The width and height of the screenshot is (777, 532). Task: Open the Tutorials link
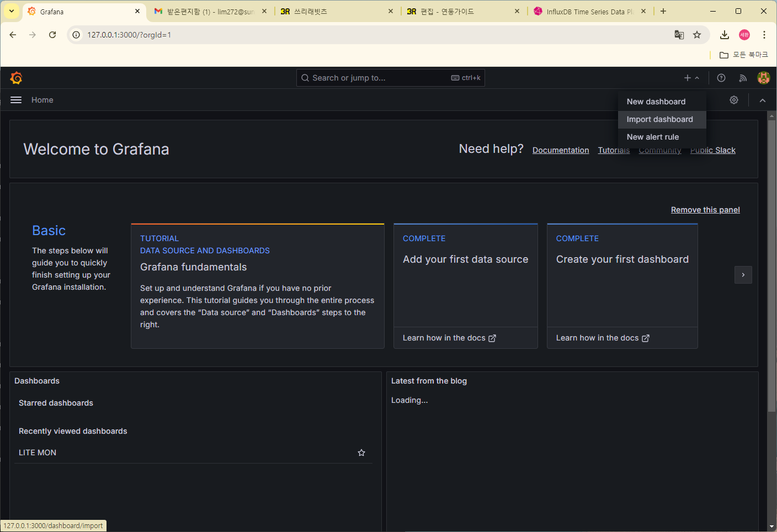tap(614, 150)
